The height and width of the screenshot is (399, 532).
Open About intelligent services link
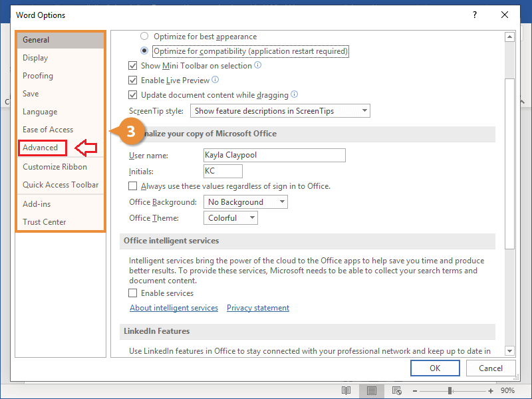pos(174,308)
